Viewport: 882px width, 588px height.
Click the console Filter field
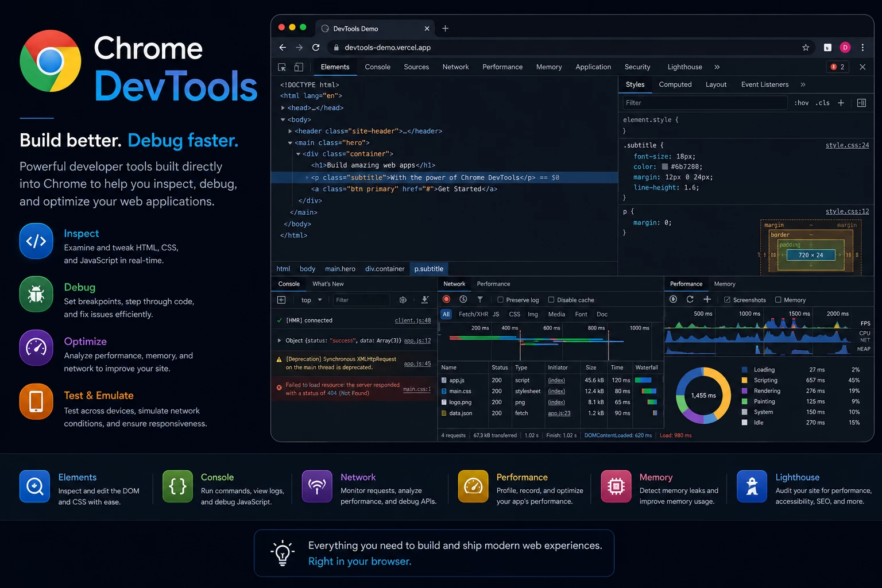click(x=362, y=300)
